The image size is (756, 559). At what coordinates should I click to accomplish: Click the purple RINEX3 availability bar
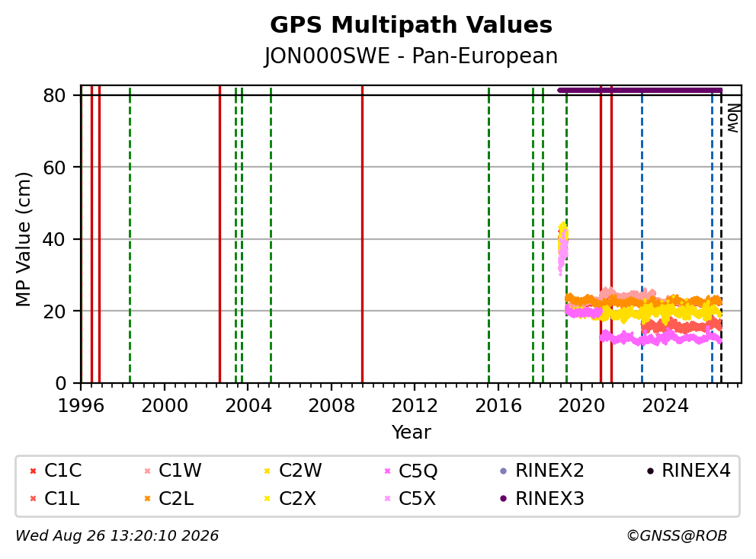point(640,90)
